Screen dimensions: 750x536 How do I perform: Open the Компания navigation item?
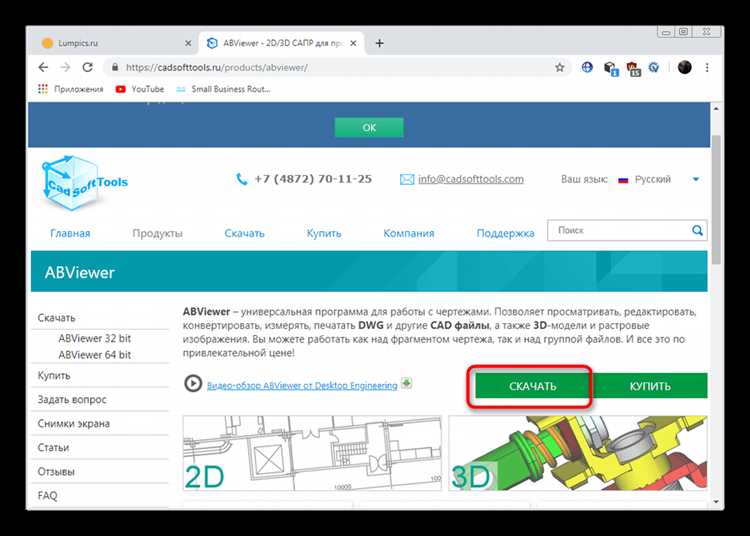[408, 233]
